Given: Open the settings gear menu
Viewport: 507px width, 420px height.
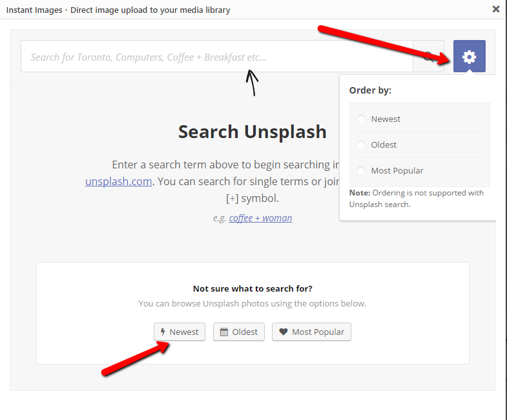Looking at the screenshot, I should click(x=469, y=56).
